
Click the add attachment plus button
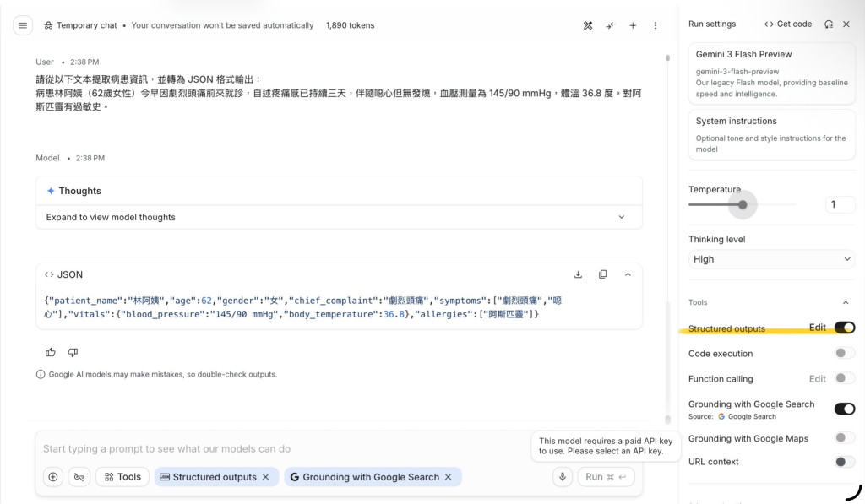(x=53, y=477)
